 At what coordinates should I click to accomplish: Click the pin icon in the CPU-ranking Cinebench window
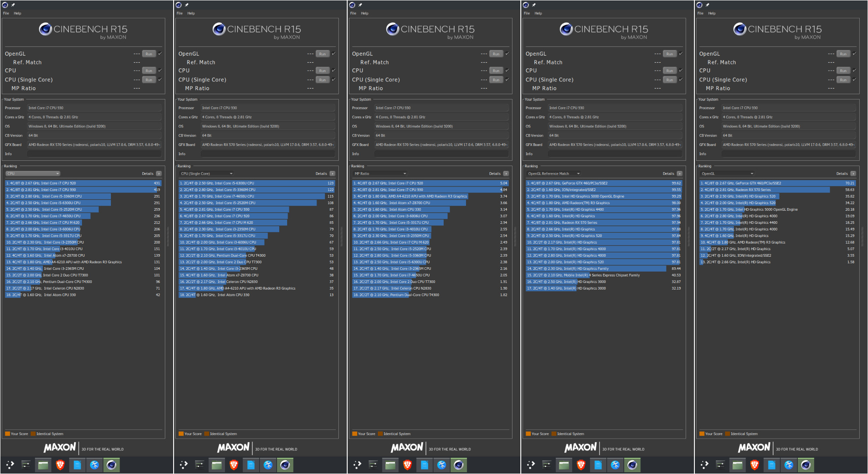(13, 5)
